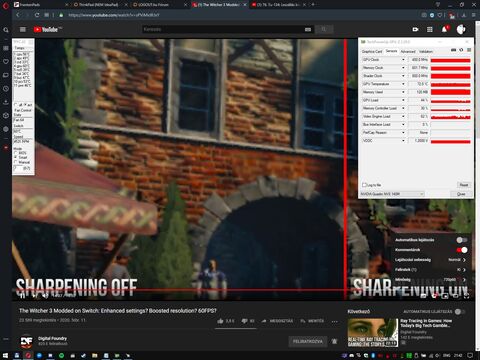Open Opera sidebar downloads icon
Viewport: 480px width, 360px height.
[6, 102]
